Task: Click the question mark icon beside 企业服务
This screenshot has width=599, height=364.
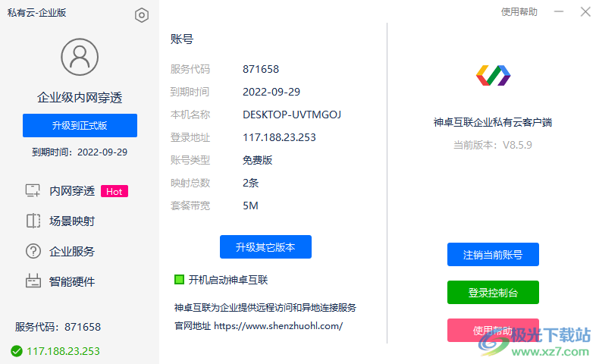Action: 33,251
